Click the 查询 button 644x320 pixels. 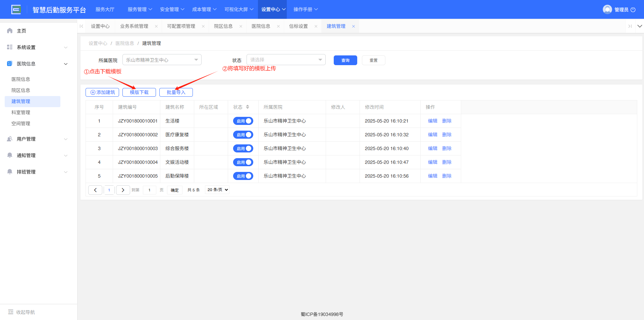point(345,60)
